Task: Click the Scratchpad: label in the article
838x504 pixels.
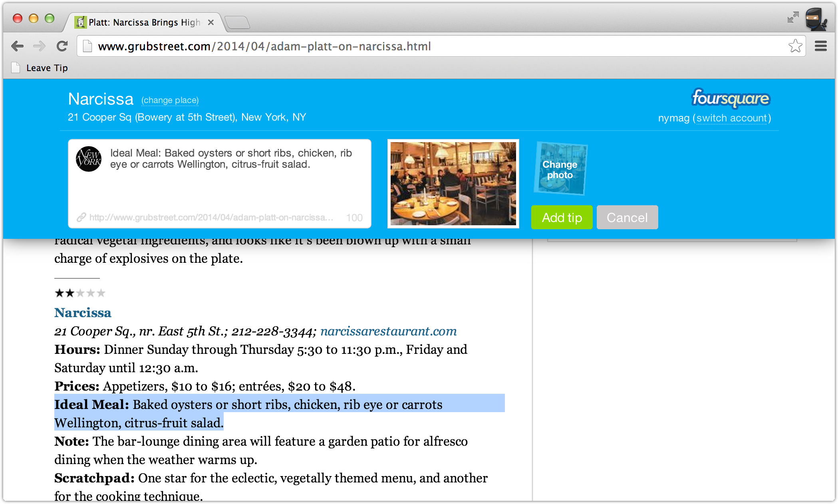Action: tap(94, 478)
